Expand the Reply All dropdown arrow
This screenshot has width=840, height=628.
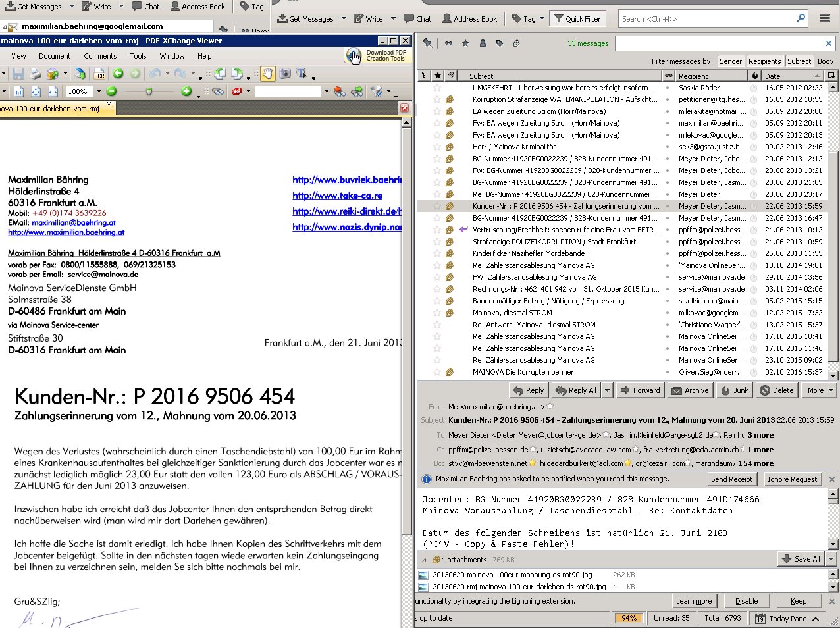click(607, 390)
